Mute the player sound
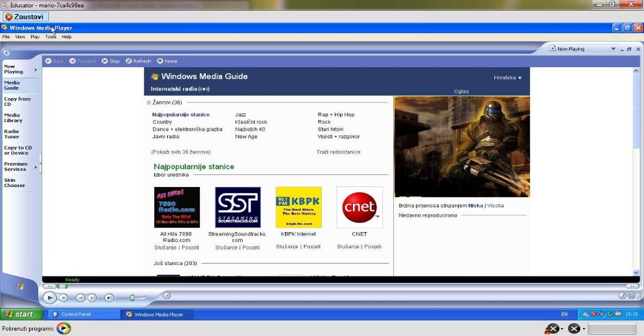The width and height of the screenshot is (644, 336). (x=109, y=298)
